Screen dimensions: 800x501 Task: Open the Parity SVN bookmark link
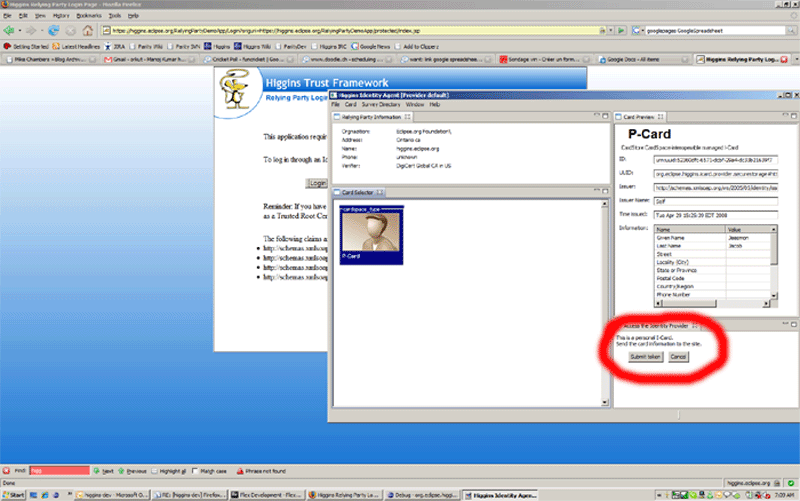click(x=184, y=46)
